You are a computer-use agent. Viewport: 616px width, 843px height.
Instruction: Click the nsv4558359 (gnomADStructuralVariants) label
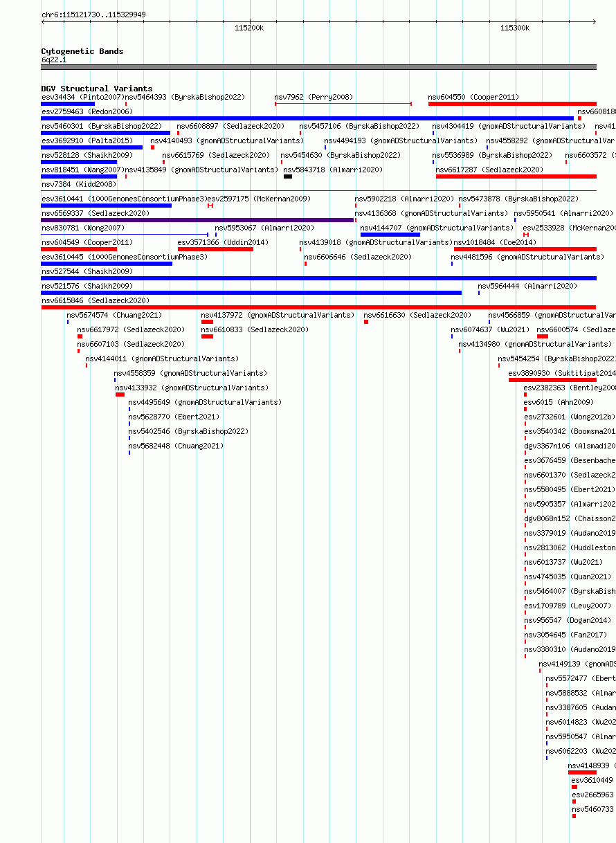pos(190,374)
